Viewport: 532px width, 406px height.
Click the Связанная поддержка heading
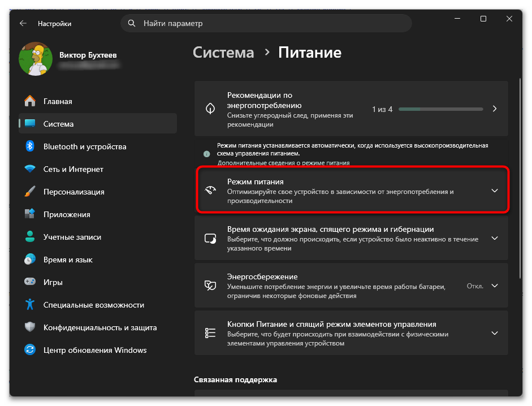tap(235, 379)
